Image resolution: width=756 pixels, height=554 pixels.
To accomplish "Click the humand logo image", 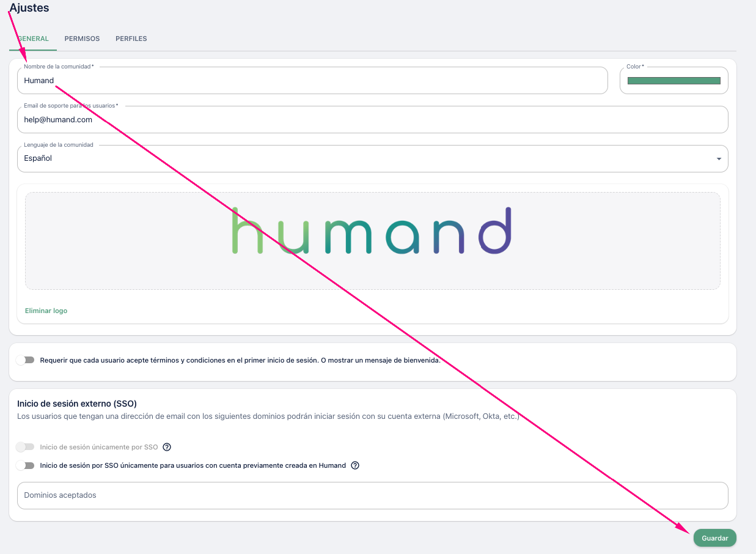I will click(x=372, y=231).
